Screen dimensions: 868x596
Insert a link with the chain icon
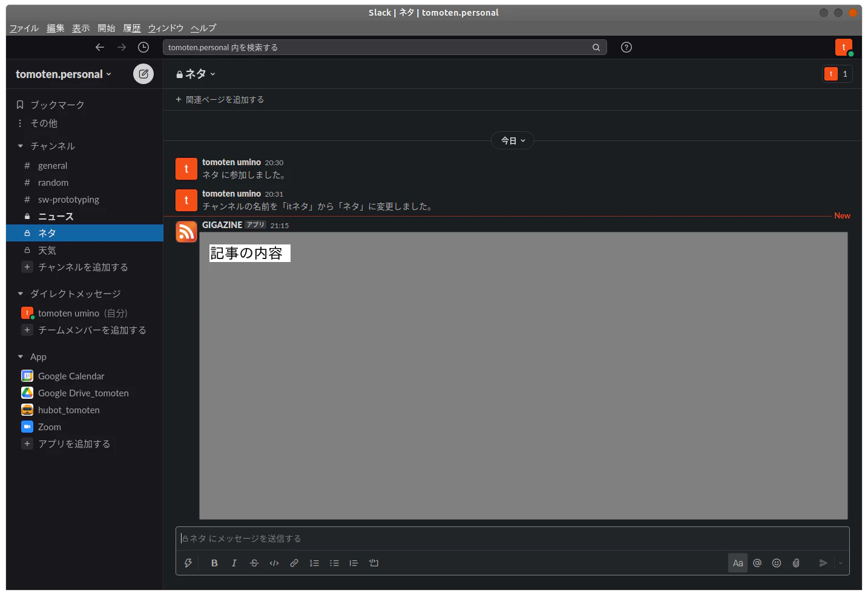click(294, 563)
